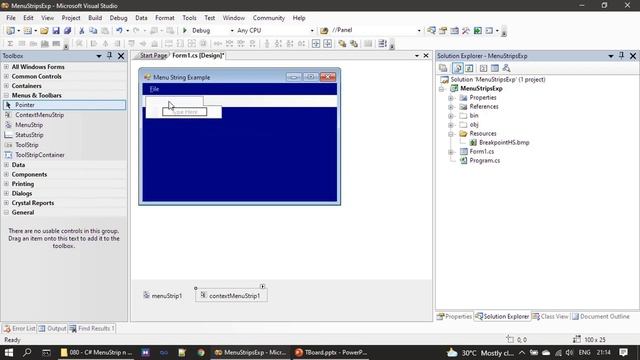This screenshot has width=640, height=360.
Task: Open the Any CPU platform dropdown
Action: (x=312, y=31)
